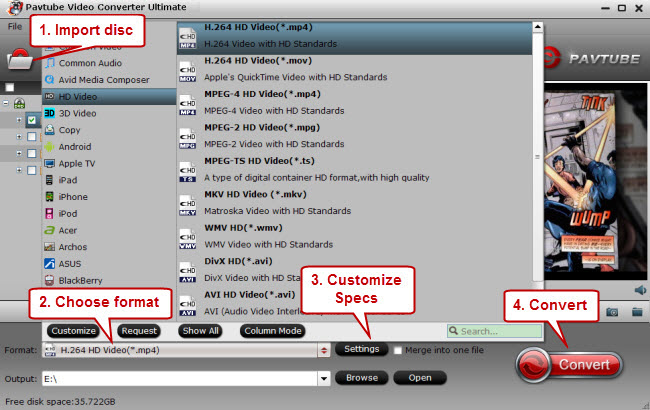Image resolution: width=650 pixels, height=410 pixels.
Task: Click the MPG HD file type icon
Action: coord(187,140)
